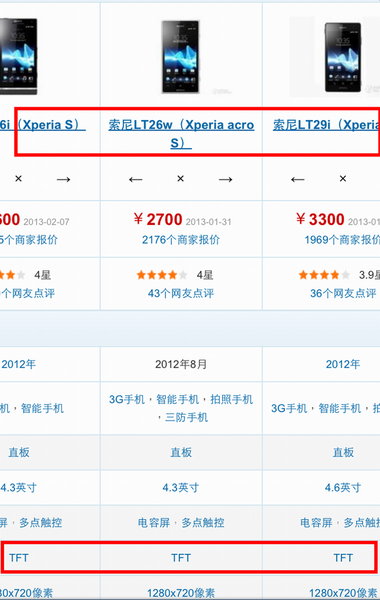Open the 直板 link in LT29i column
Viewport: 380px width, 600px height.
pyautogui.click(x=343, y=452)
